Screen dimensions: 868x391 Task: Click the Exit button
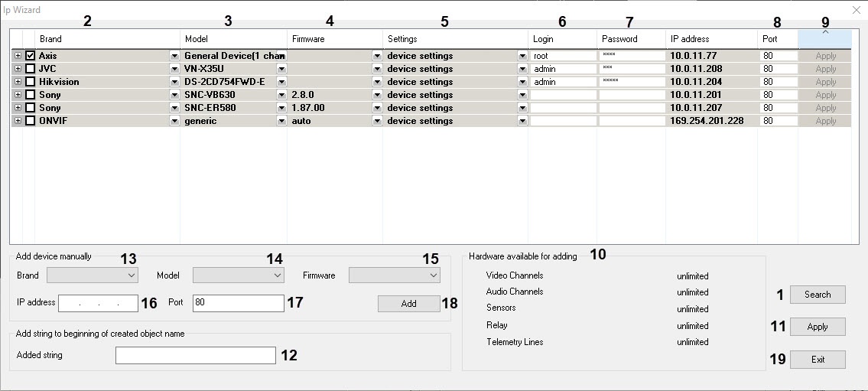[818, 360]
